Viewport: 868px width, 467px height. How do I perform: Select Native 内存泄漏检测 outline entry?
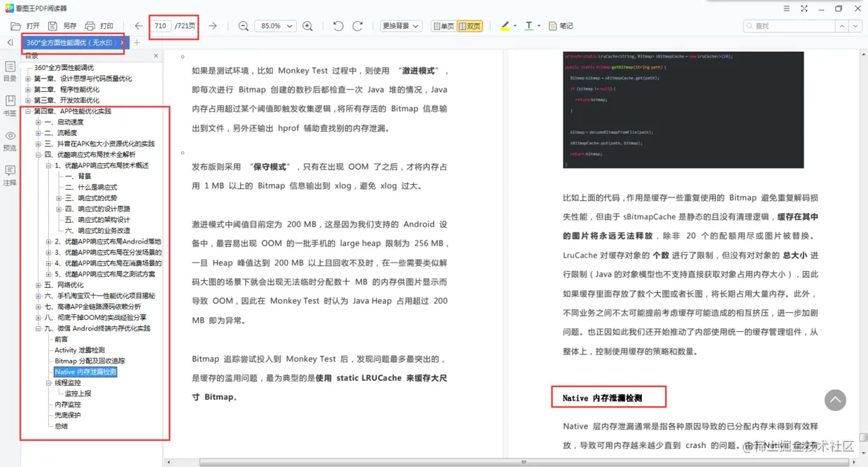click(x=85, y=372)
